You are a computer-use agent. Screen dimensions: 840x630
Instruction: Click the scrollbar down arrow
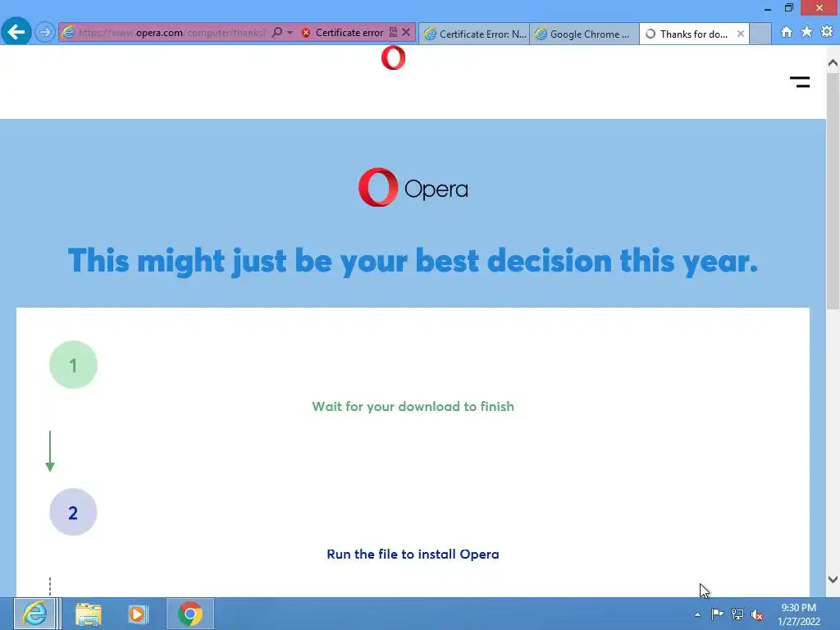click(833, 579)
